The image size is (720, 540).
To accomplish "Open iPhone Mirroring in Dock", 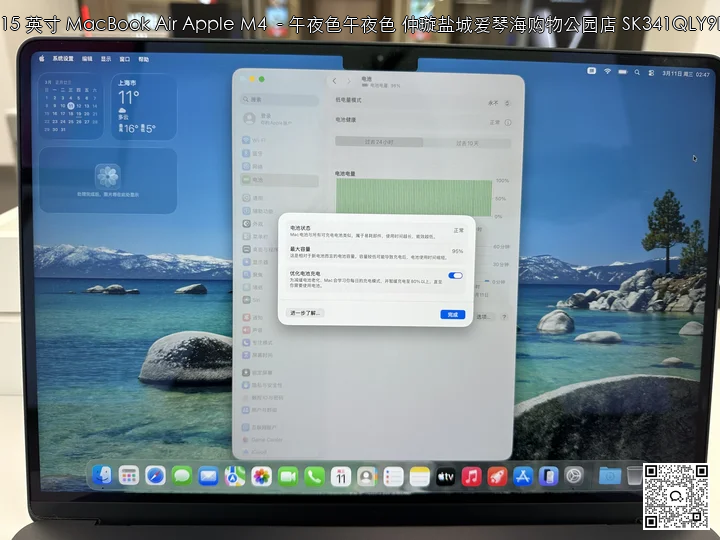I will point(549,476).
